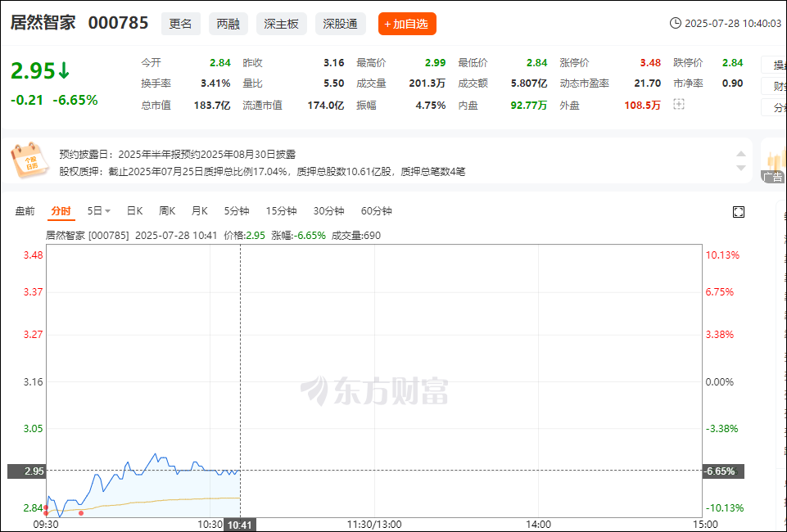Switch to 30分钟 chart tab
Screen dimensions: 787x532
click(x=328, y=211)
